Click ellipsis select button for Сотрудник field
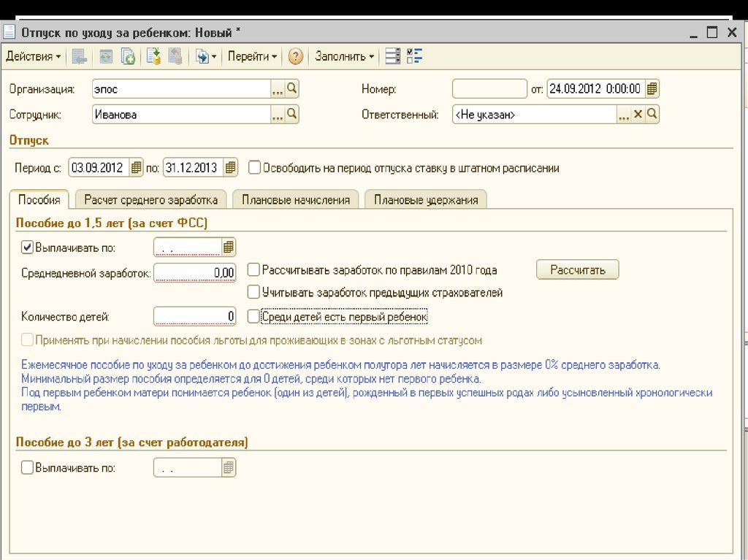 coord(278,114)
